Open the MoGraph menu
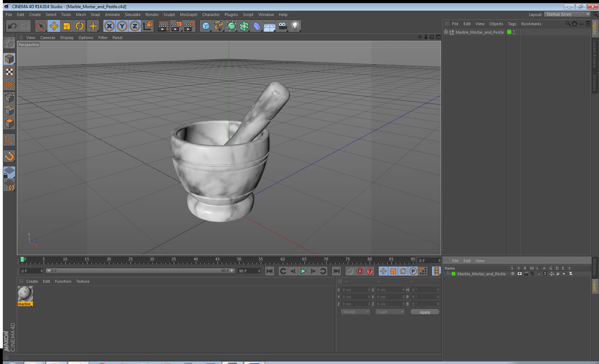Viewport: 599px width, 364px height. point(188,15)
